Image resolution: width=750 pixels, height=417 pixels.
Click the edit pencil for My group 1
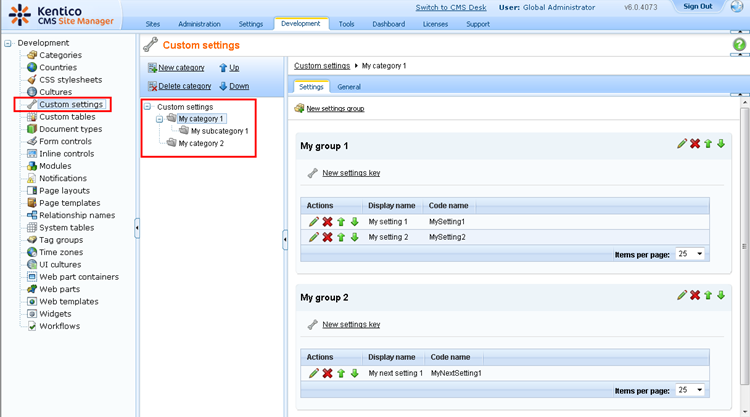(682, 143)
